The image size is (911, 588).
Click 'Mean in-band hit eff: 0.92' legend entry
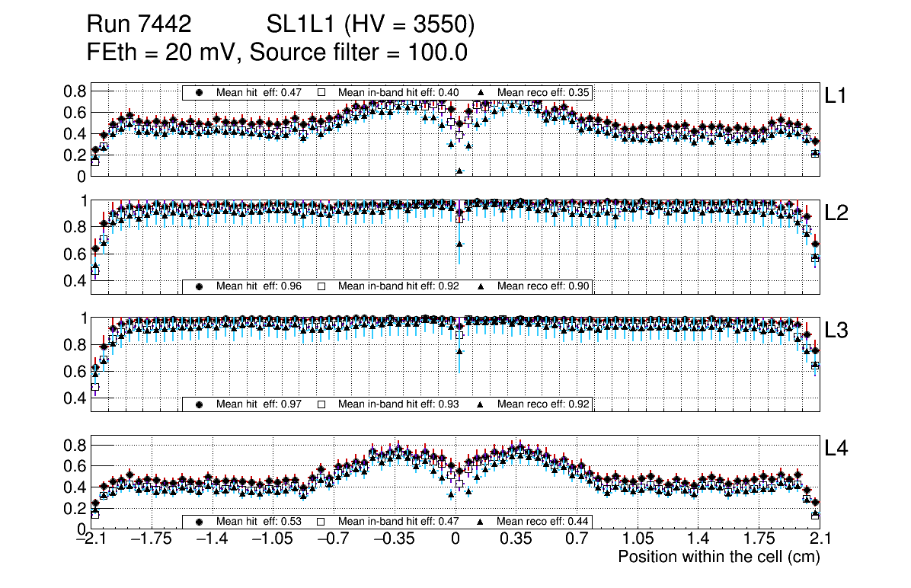tap(398, 286)
